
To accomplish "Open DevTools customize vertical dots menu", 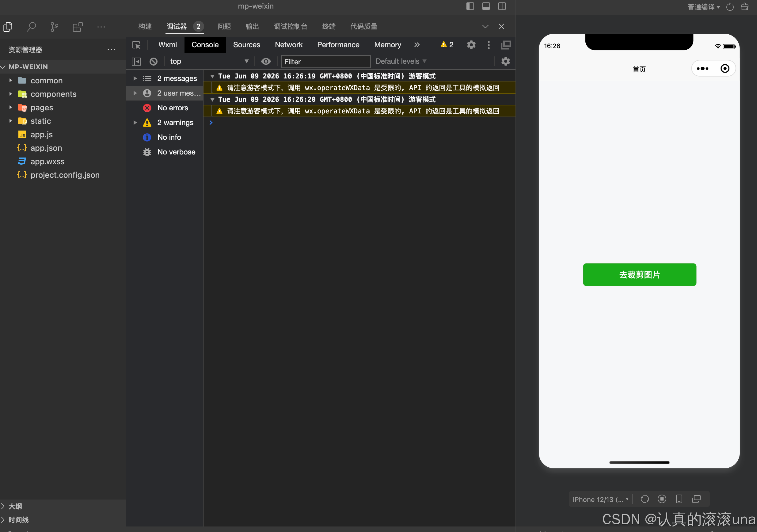I will tap(489, 45).
